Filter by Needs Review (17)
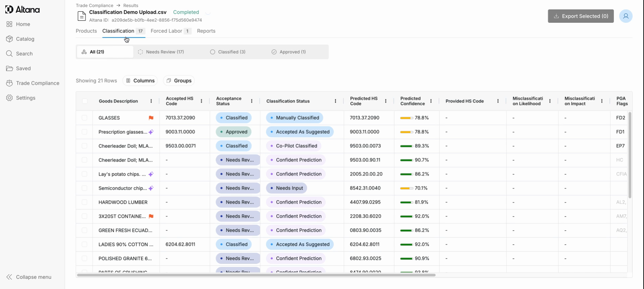 [161, 52]
